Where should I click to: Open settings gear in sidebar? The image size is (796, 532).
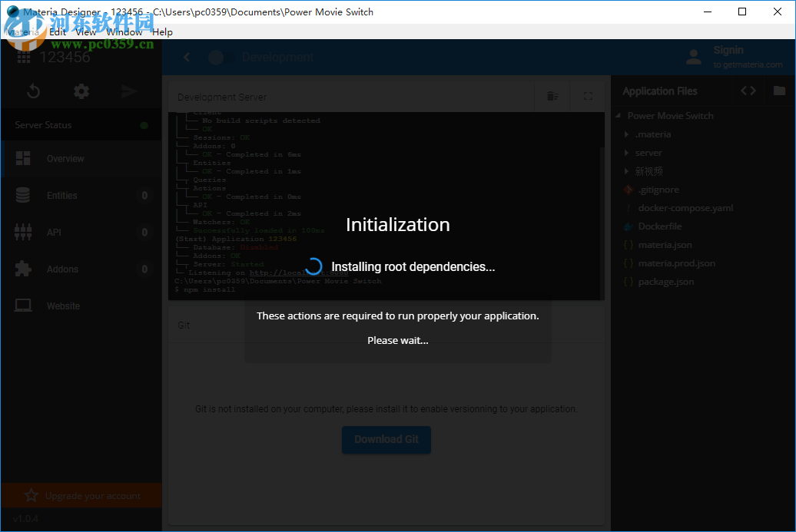pyautogui.click(x=81, y=91)
